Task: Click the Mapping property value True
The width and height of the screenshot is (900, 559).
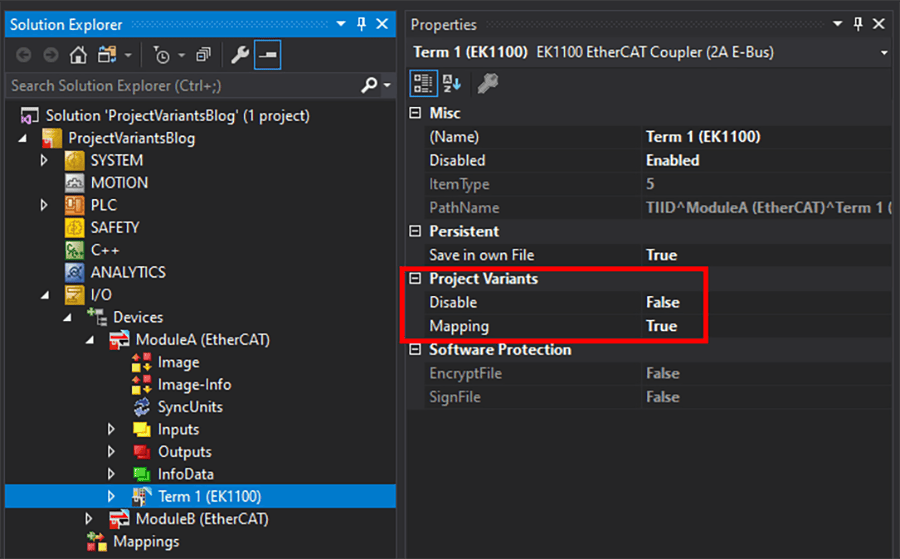Action: (x=661, y=326)
